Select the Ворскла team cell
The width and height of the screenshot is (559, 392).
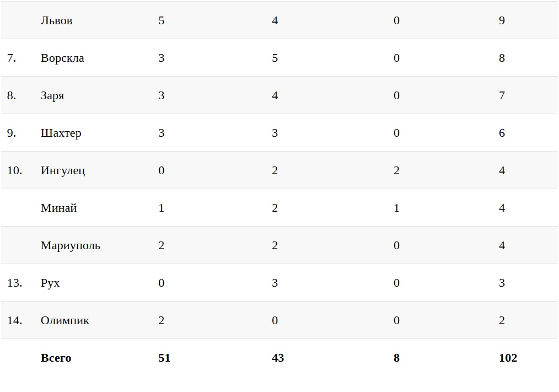click(62, 58)
